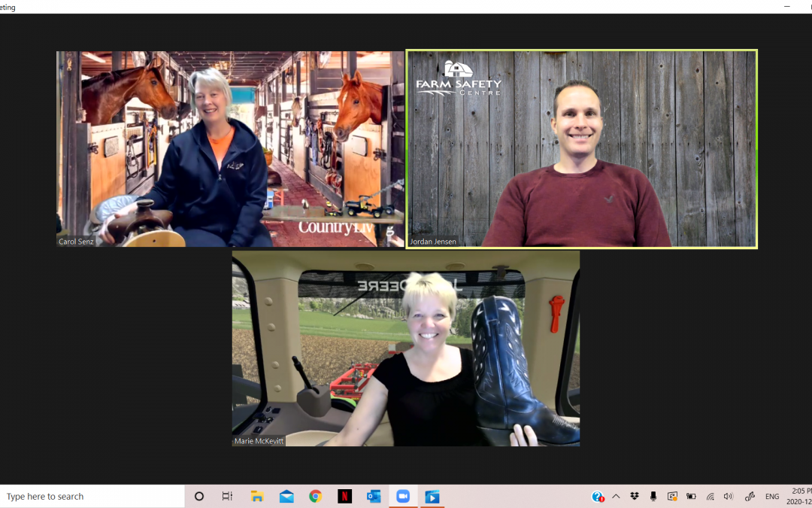The width and height of the screenshot is (812, 508).
Task: Click the microphone tray icon
Action: 653,497
